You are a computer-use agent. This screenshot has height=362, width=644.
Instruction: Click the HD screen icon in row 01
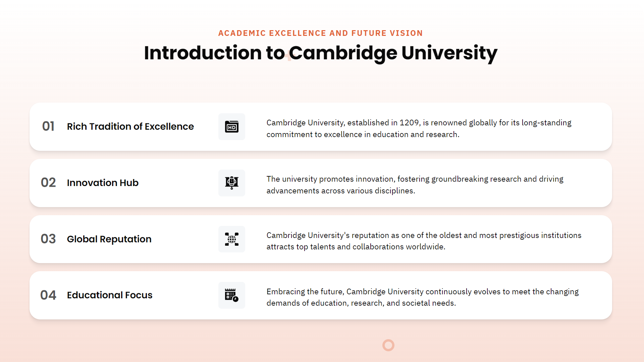click(232, 127)
